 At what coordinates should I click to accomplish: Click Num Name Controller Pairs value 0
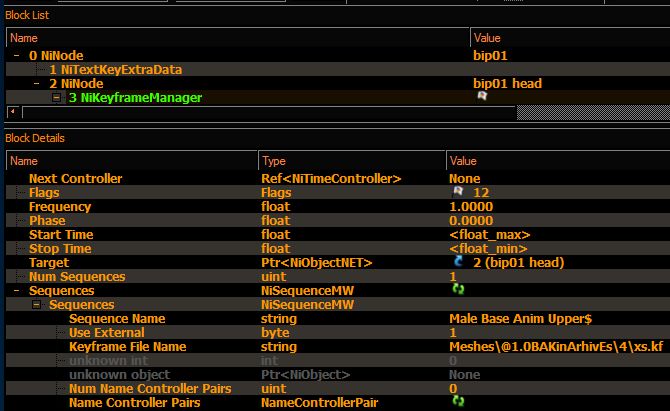click(453, 389)
